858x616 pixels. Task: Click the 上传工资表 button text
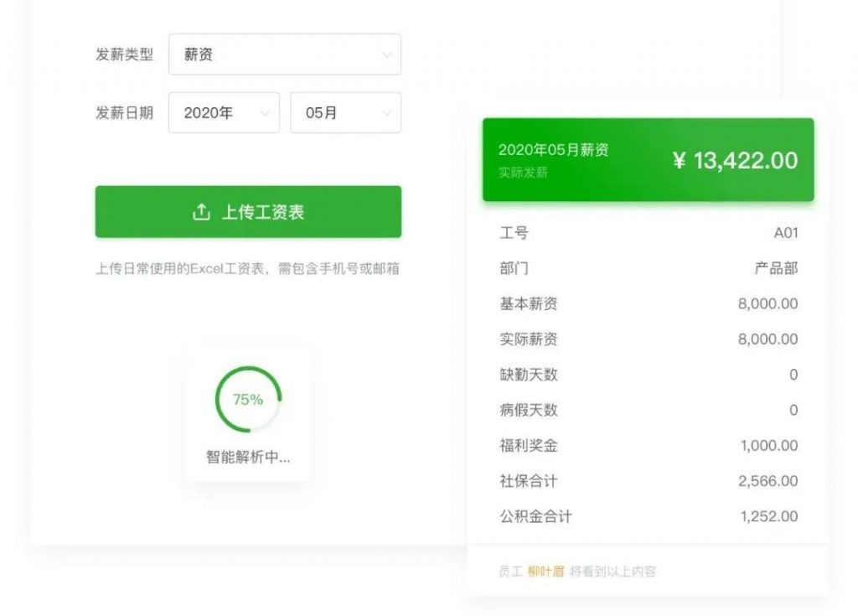(x=262, y=212)
